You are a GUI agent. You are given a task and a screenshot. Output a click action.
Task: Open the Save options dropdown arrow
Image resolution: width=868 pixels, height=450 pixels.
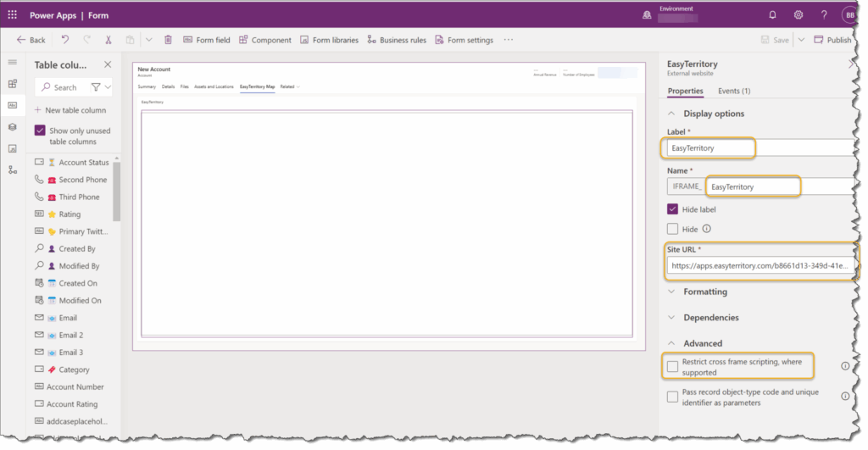point(801,39)
